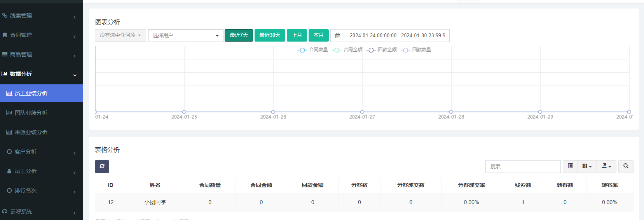The height and width of the screenshot is (220, 644).
Task: Open the export data icon dropdown
Action: (606, 166)
